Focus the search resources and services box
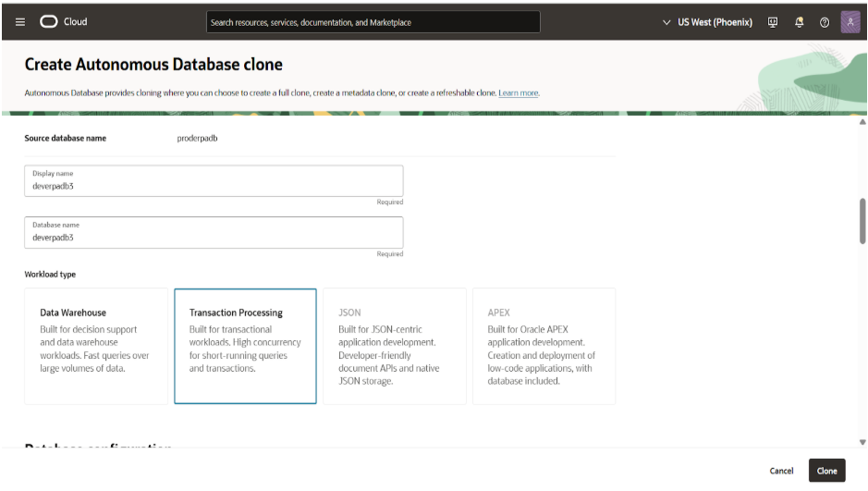This screenshot has width=868, height=491. click(373, 22)
